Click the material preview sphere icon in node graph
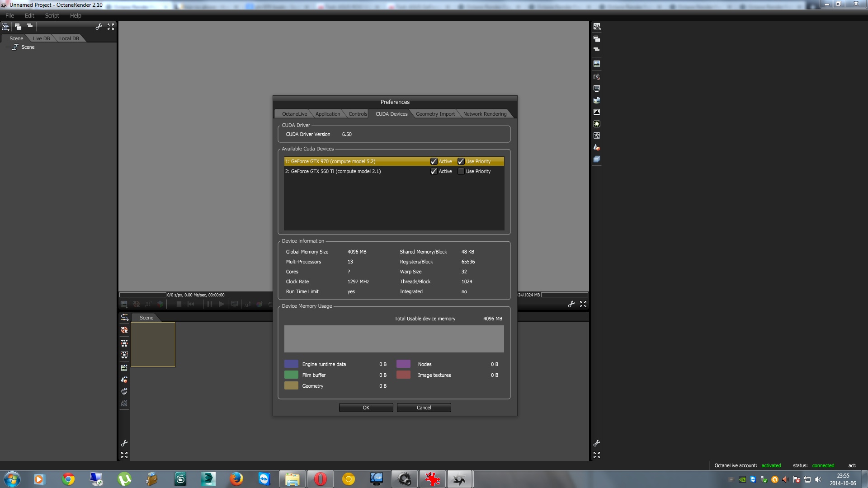The image size is (868, 488). [x=124, y=392]
